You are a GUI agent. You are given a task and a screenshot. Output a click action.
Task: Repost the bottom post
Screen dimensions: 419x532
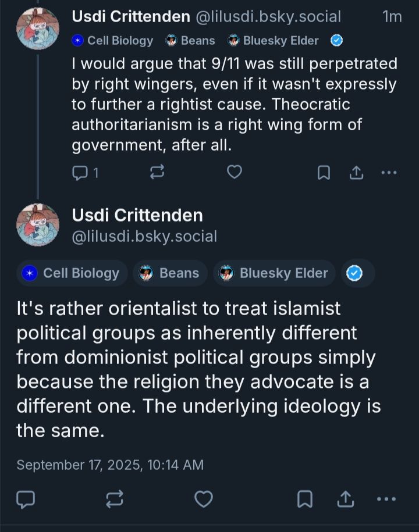point(114,499)
